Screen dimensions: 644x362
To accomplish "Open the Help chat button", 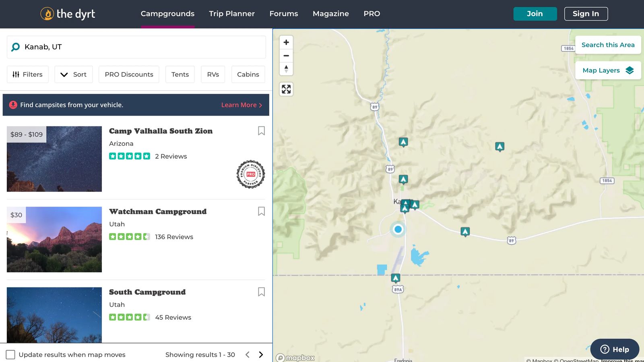I will pos(615,349).
